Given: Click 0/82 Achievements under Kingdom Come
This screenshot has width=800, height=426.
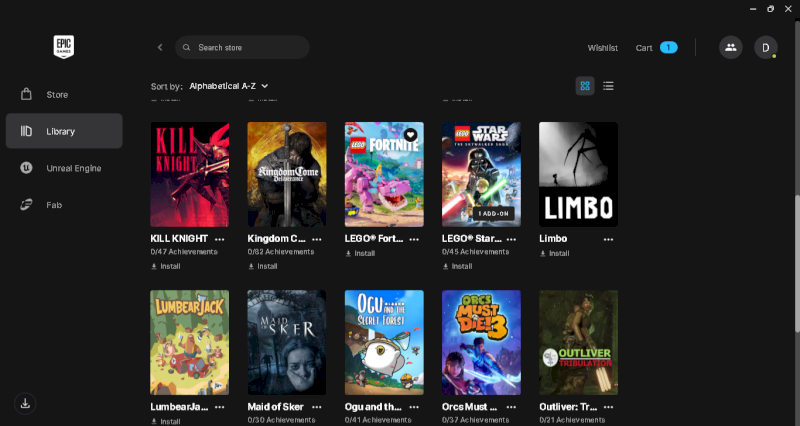Looking at the screenshot, I should click(281, 252).
